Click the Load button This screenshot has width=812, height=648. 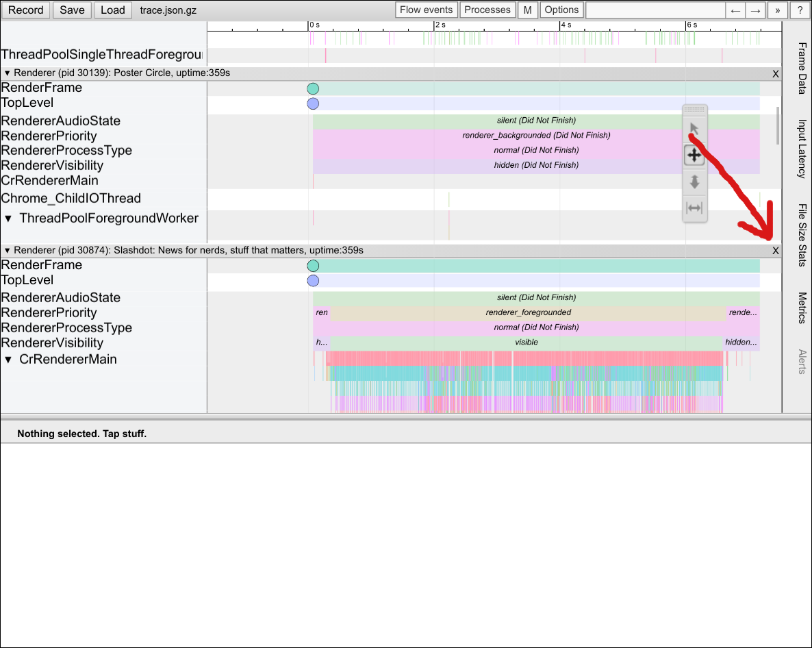pyautogui.click(x=113, y=10)
